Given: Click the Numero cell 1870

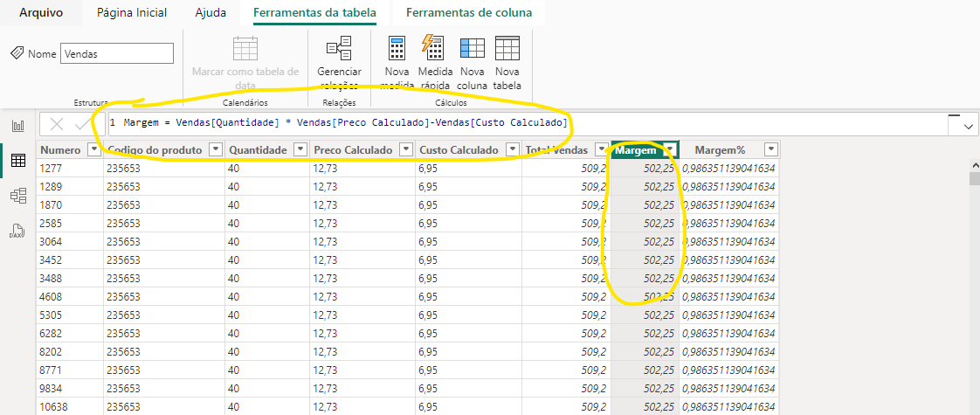Looking at the screenshot, I should pyautogui.click(x=71, y=204).
